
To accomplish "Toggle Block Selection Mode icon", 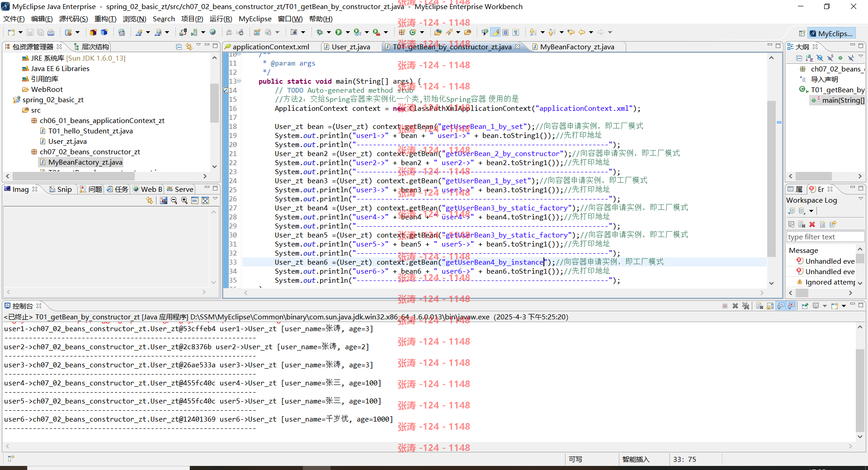I will (x=505, y=32).
